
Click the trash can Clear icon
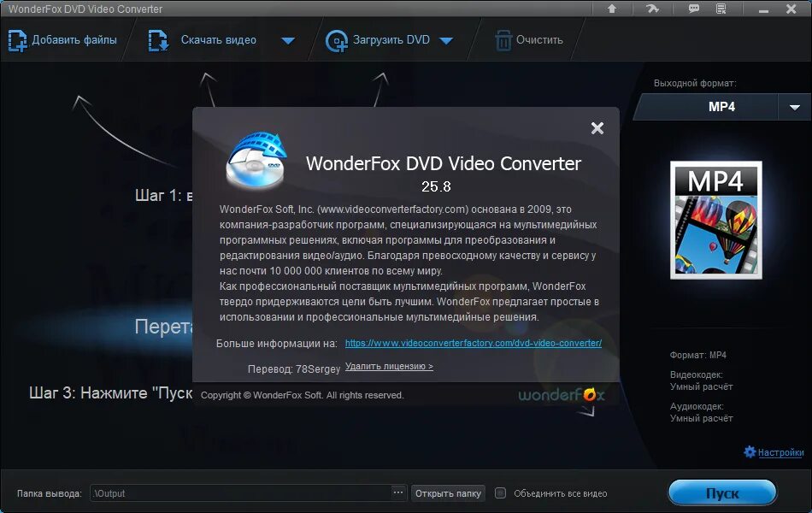[x=503, y=40]
